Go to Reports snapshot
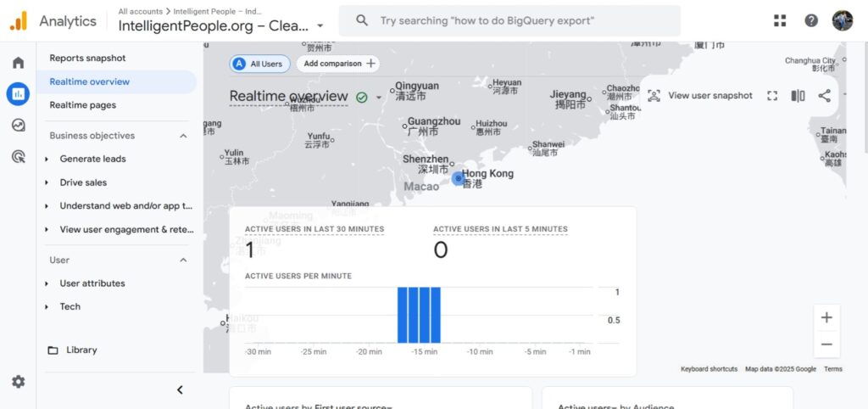 [x=87, y=59]
